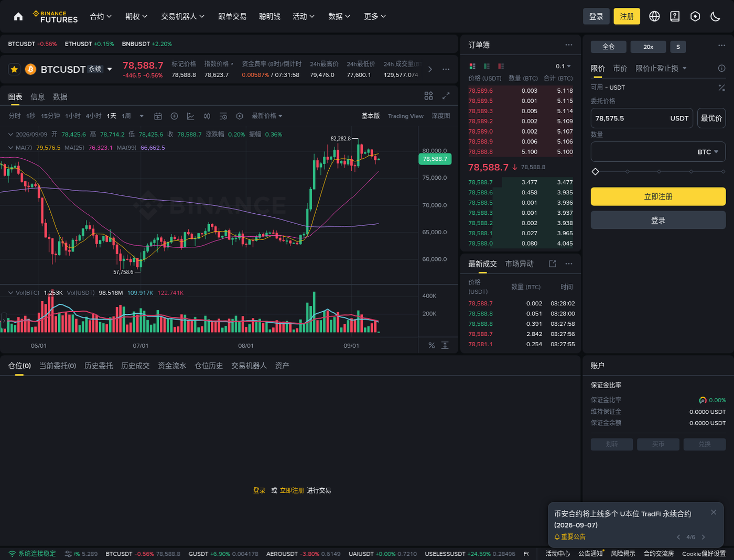Viewport: 734px width, 560px height.
Task: Open the 限价止盈止损 order type dropdown
Action: coord(661,68)
